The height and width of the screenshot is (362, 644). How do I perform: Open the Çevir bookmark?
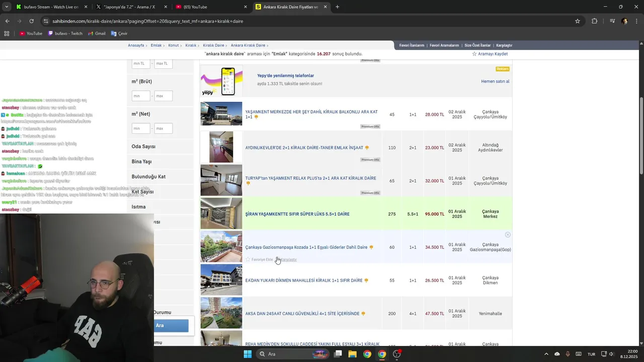[119, 33]
